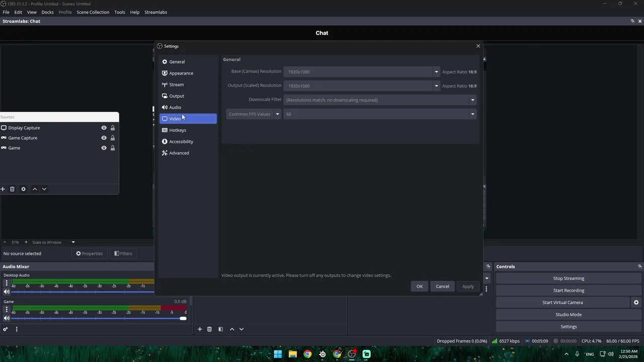Image resolution: width=644 pixels, height=362 pixels.
Task: Lock the Game source
Action: click(113, 148)
